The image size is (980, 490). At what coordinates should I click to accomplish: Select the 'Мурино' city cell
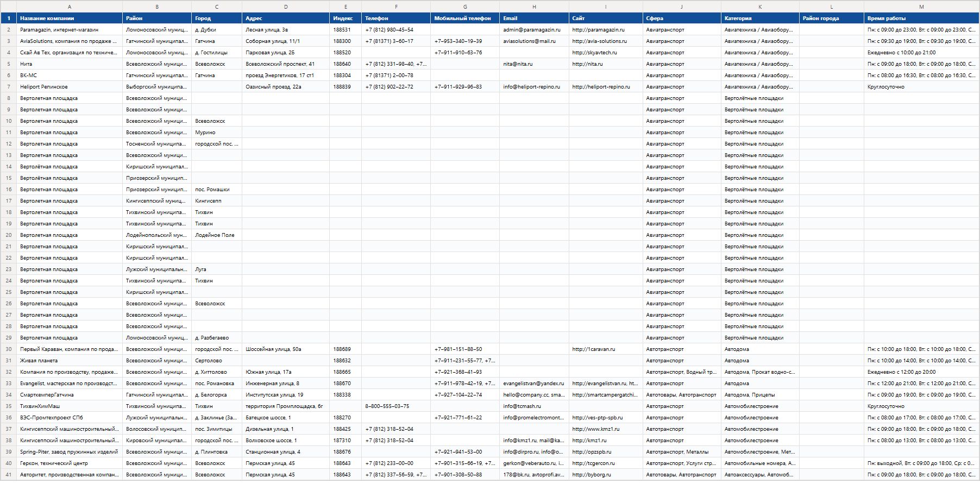[x=217, y=133]
